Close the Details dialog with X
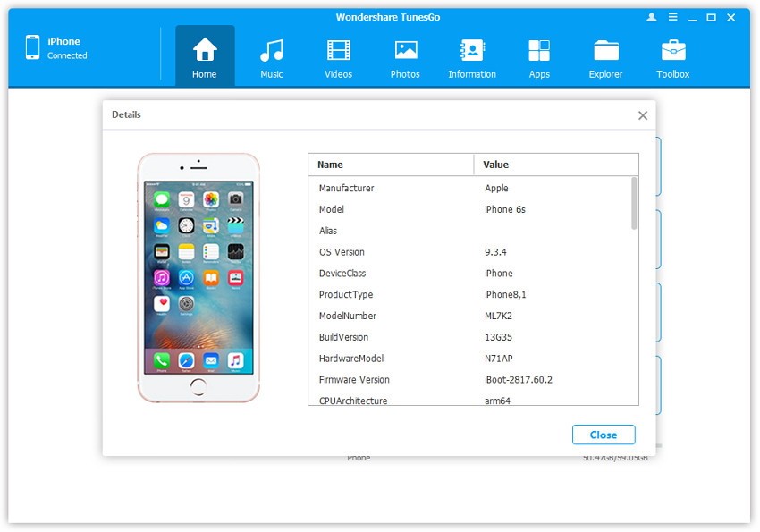Image resolution: width=760 pixels, height=532 pixels. click(643, 115)
